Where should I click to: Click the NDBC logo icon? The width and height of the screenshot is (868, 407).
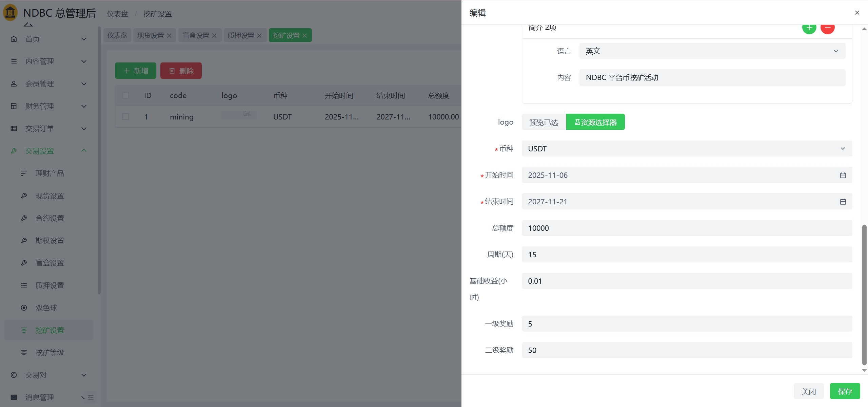[x=10, y=13]
